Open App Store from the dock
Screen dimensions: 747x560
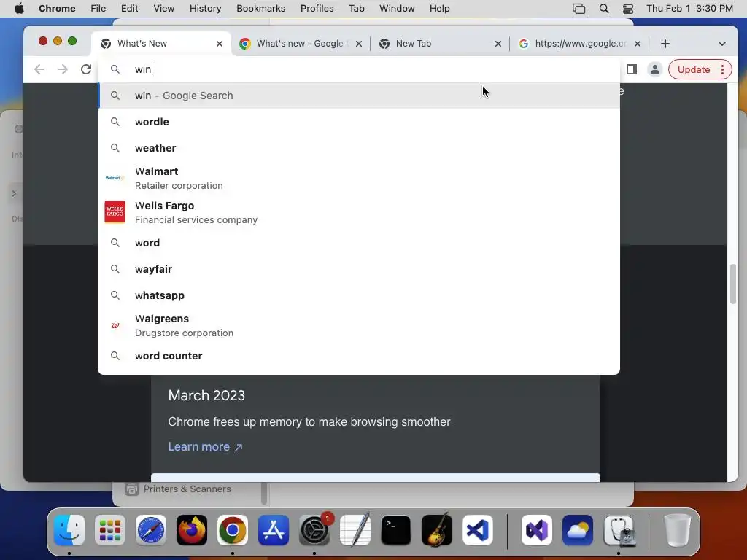(x=274, y=530)
